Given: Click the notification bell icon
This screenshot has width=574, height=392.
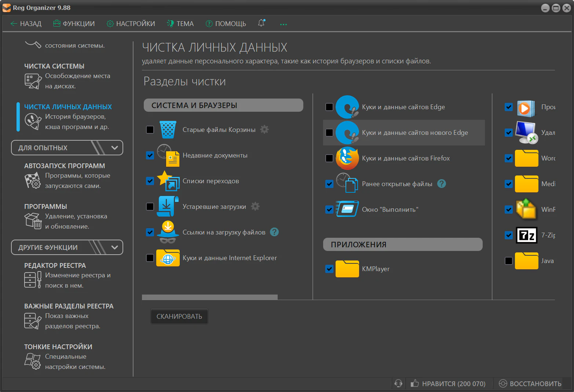Looking at the screenshot, I should (x=261, y=23).
